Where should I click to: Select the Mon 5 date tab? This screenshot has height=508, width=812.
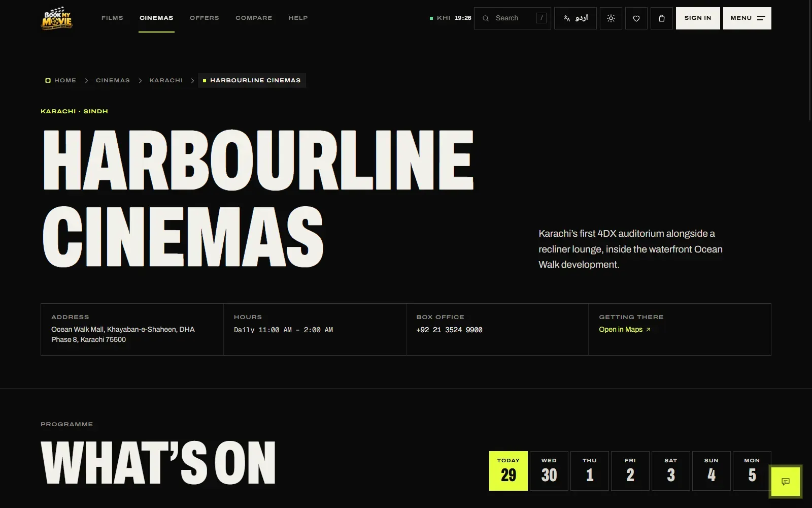point(752,471)
